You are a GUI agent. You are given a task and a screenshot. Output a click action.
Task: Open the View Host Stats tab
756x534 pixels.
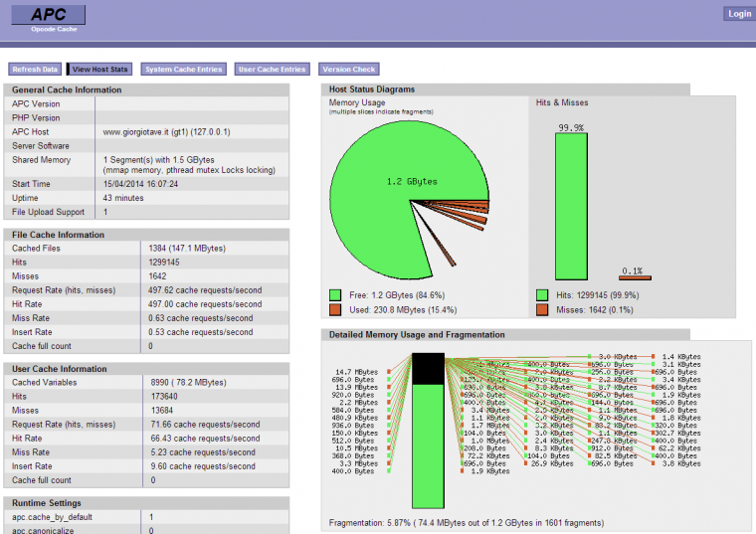pos(99,70)
